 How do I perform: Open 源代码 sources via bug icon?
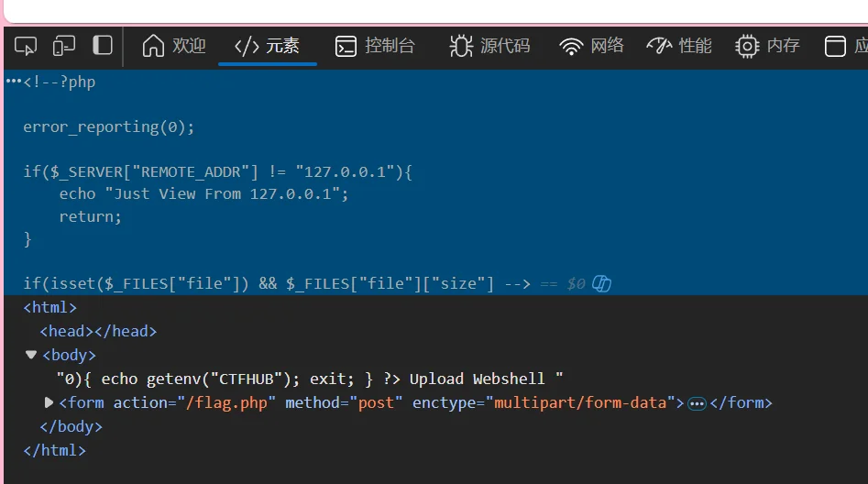461,46
